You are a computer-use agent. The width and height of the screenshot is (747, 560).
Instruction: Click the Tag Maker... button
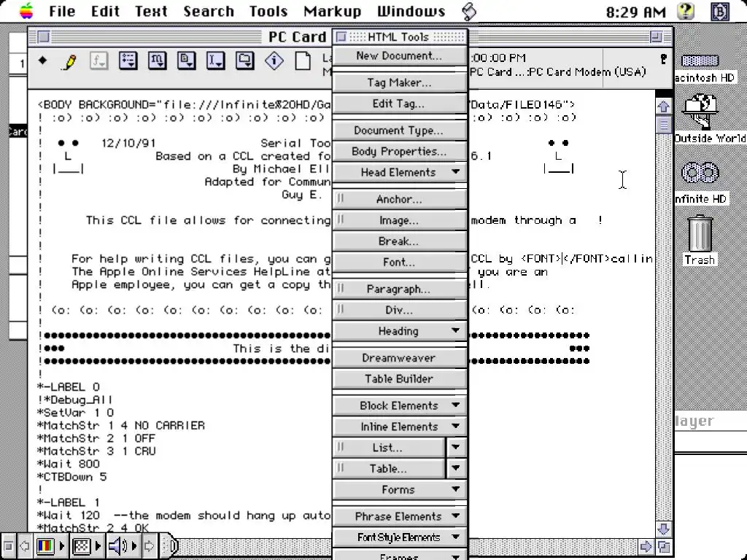pos(399,82)
